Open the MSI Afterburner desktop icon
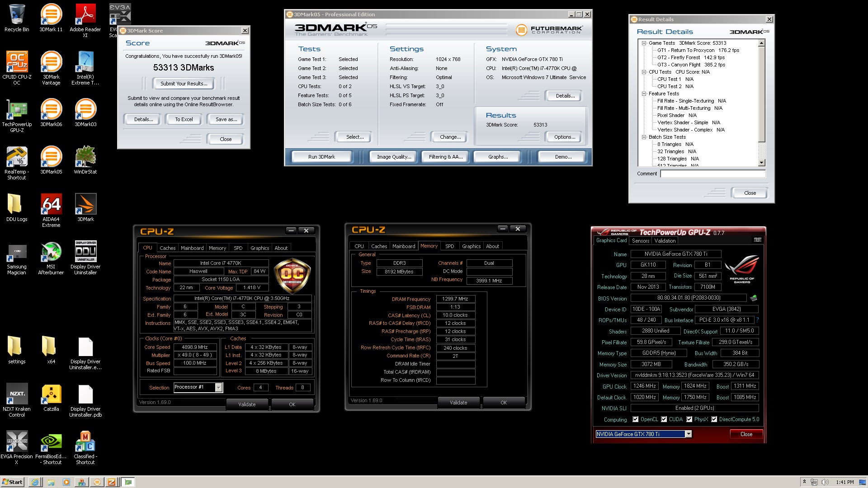The image size is (868, 488). tap(51, 258)
